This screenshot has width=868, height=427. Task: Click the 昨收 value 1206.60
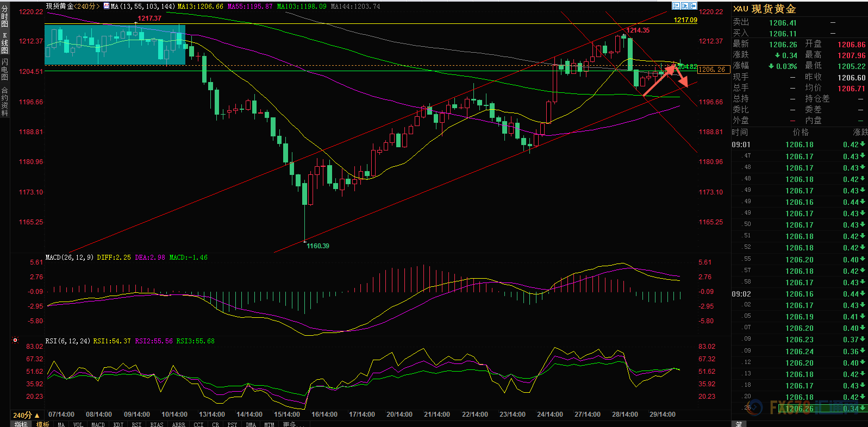point(851,78)
